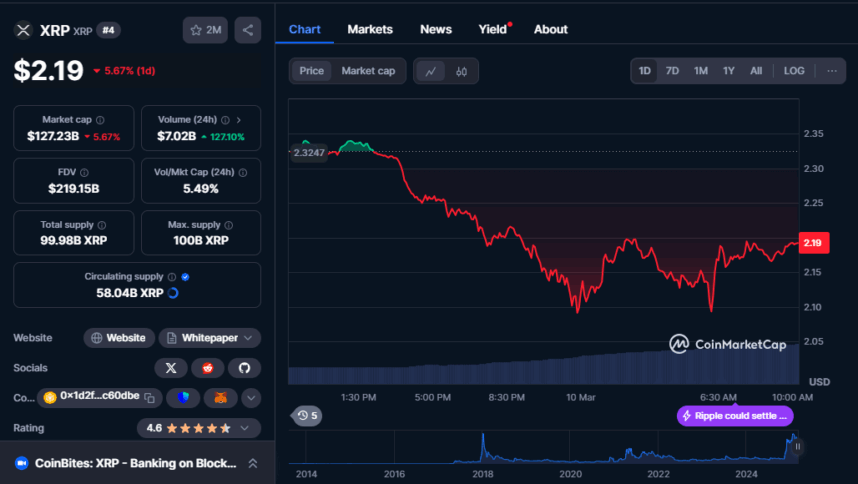
Task: Click the 2018 peak on the timeline overview
Action: tap(483, 436)
